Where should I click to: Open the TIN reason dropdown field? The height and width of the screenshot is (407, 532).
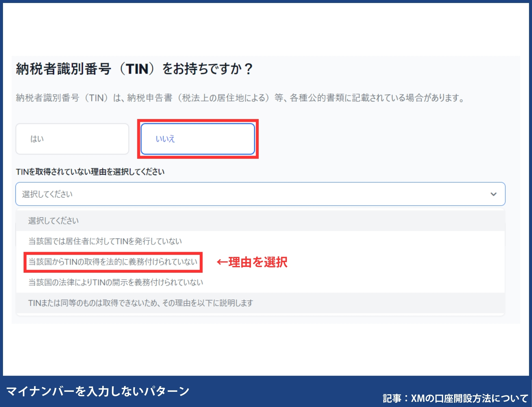[x=260, y=194]
